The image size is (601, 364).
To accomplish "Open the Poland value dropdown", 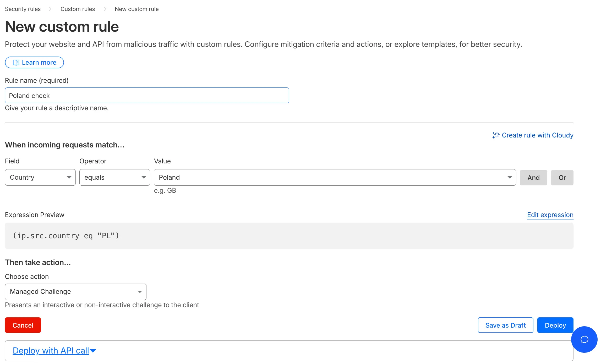I will (335, 177).
